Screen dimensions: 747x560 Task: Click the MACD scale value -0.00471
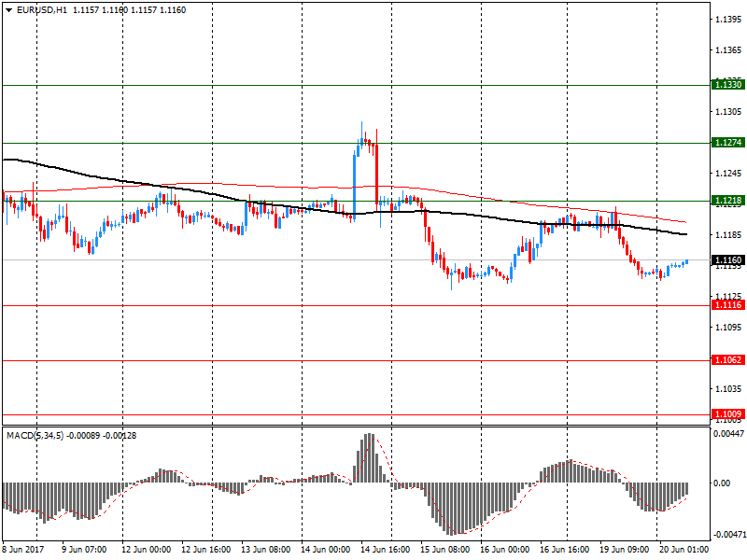tap(728, 535)
